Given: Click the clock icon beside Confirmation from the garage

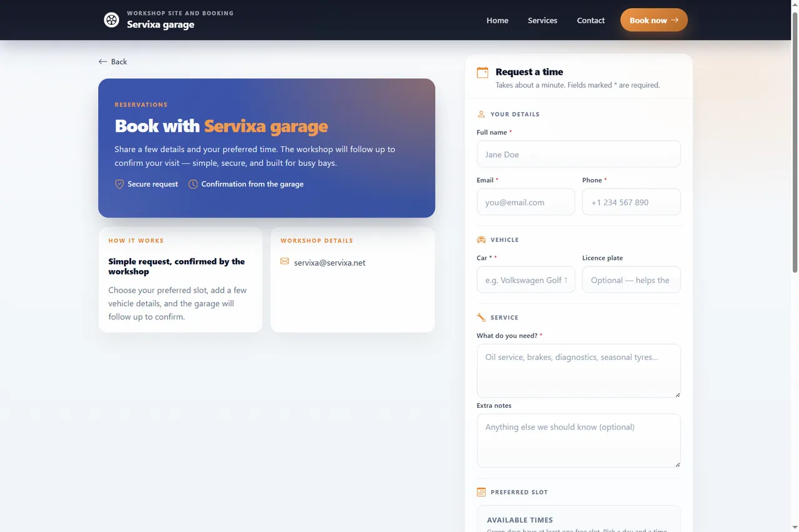Looking at the screenshot, I should [x=193, y=184].
